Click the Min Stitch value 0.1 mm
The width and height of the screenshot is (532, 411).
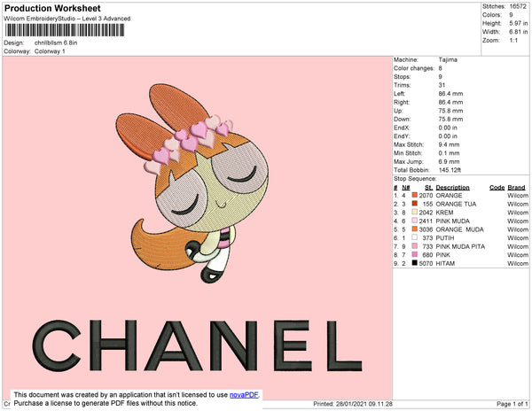[449, 153]
